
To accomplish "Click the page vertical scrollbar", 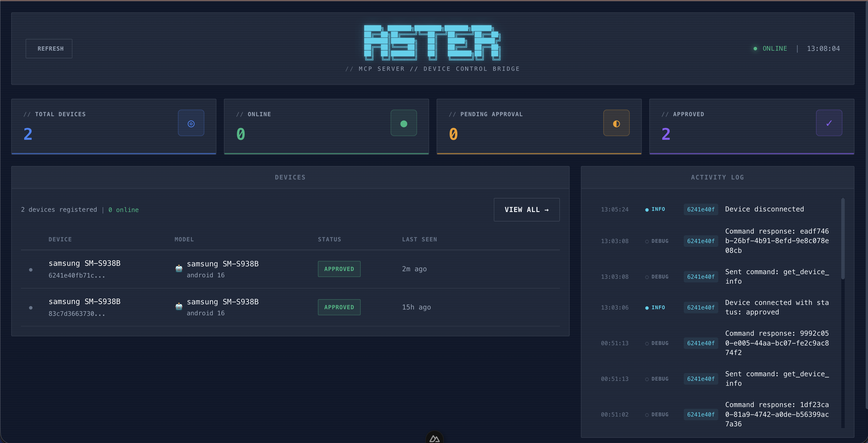I will click(866, 206).
